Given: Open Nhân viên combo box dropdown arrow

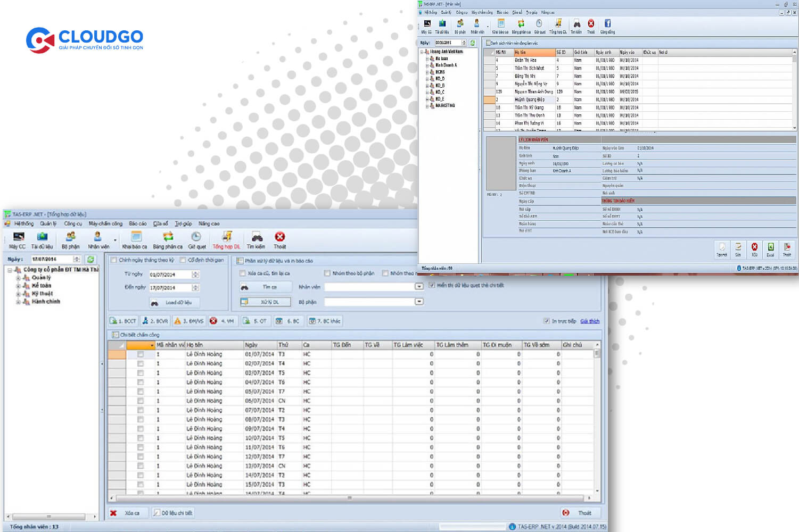Looking at the screenshot, I should point(419,286).
